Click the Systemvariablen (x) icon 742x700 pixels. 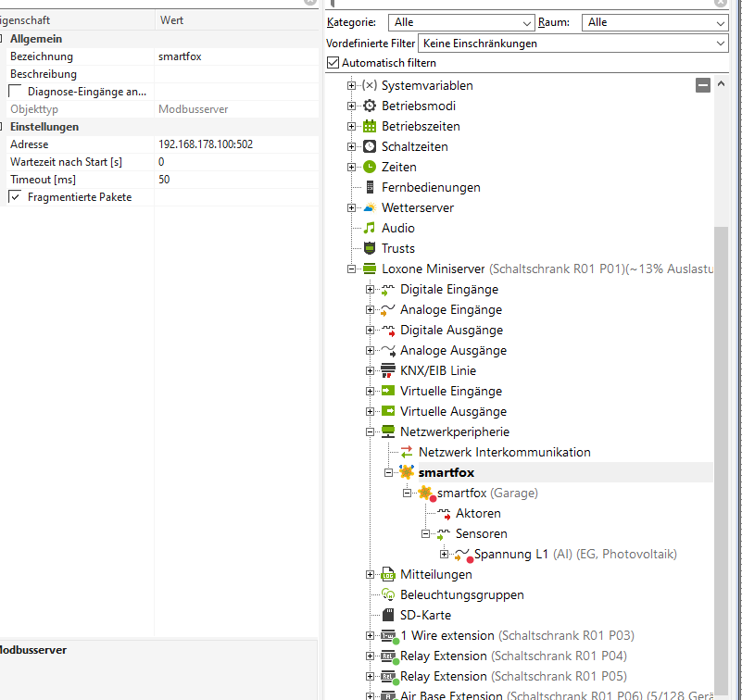click(370, 85)
